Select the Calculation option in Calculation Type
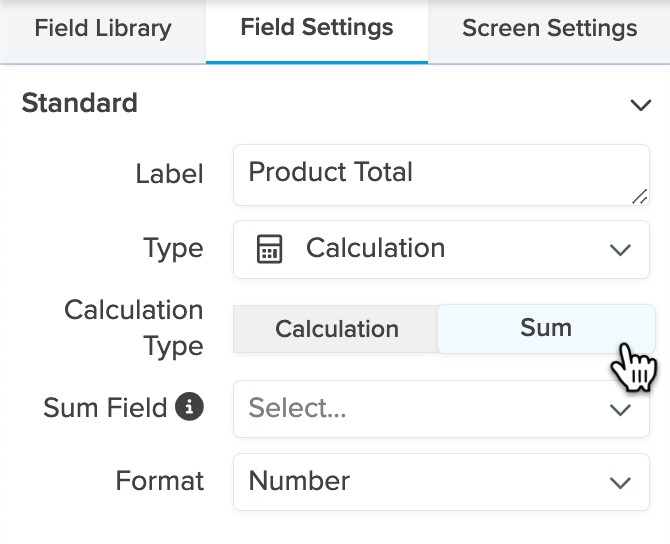 click(336, 329)
